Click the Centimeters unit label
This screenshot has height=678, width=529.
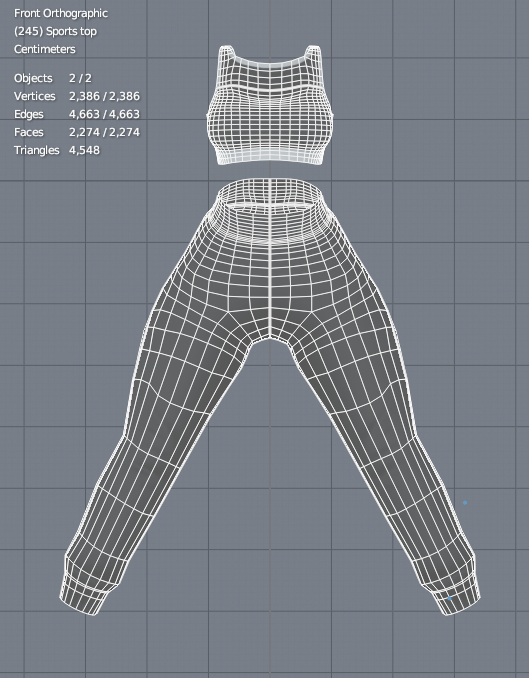coord(45,49)
